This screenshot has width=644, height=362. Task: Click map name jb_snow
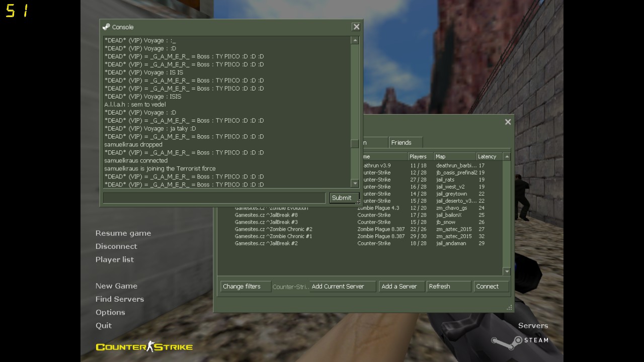[x=446, y=222]
